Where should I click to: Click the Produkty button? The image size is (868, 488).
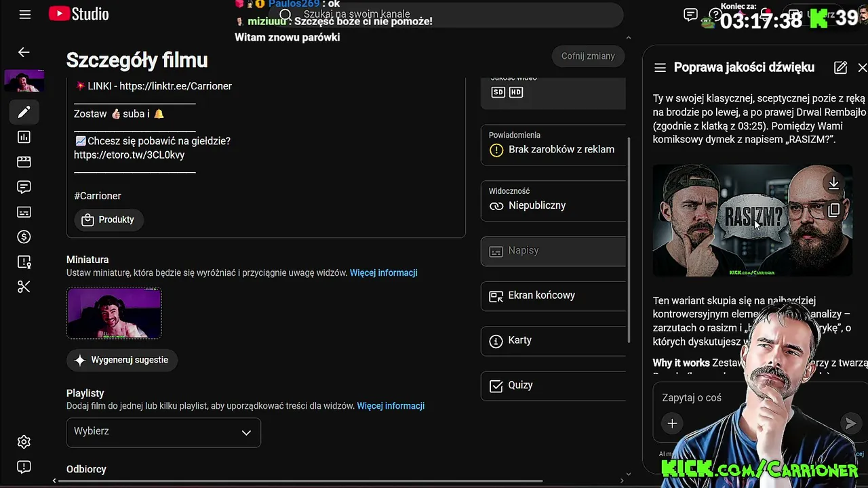108,220
